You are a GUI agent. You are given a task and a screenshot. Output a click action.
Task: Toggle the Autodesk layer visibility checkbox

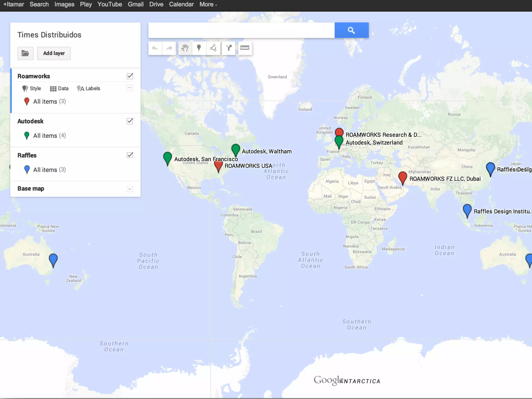click(130, 121)
